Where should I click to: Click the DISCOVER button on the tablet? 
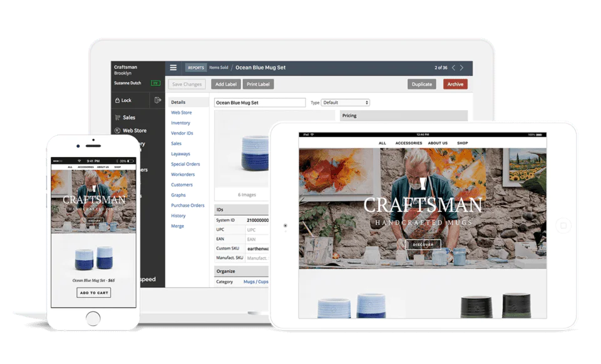tap(423, 245)
